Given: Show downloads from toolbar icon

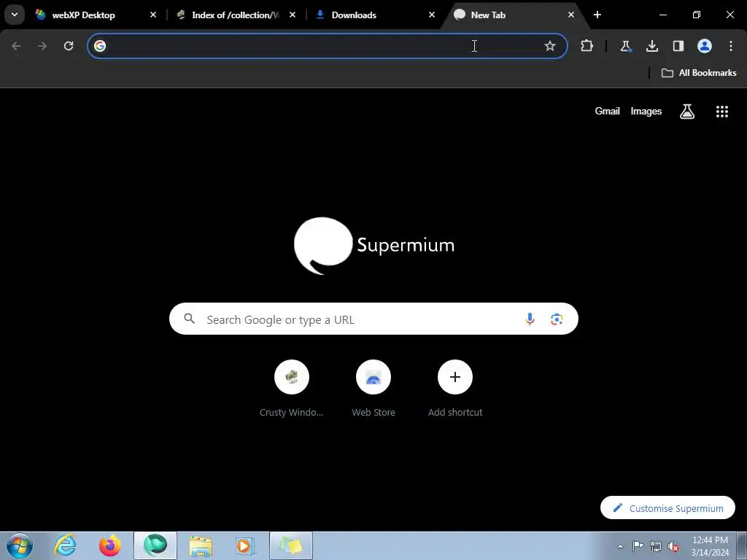Looking at the screenshot, I should coord(652,46).
